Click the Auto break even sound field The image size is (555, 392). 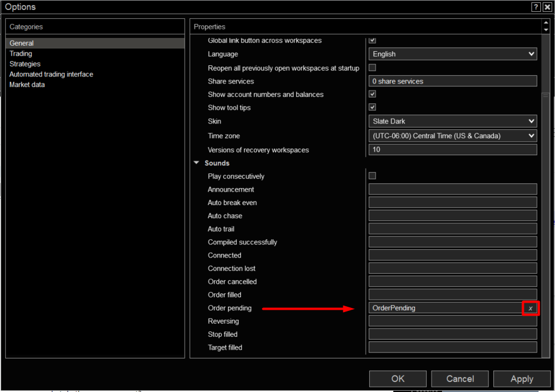tap(453, 202)
